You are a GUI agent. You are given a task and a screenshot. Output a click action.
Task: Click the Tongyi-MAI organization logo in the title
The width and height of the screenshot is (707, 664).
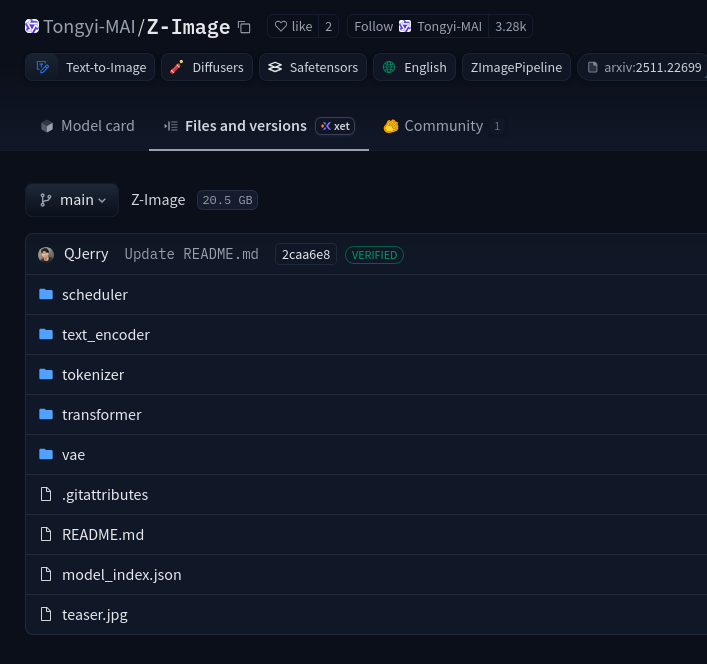coord(32,26)
